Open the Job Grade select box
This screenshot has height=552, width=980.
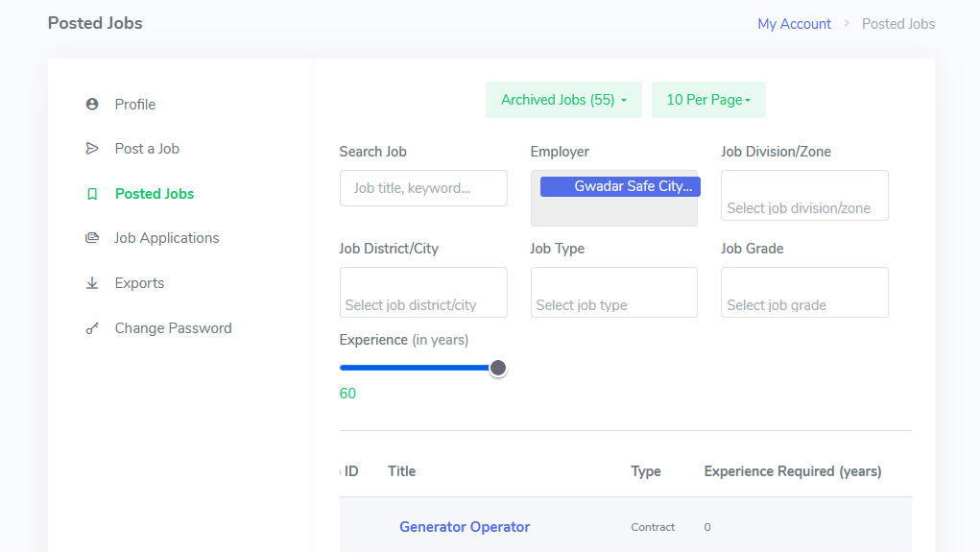(x=804, y=293)
